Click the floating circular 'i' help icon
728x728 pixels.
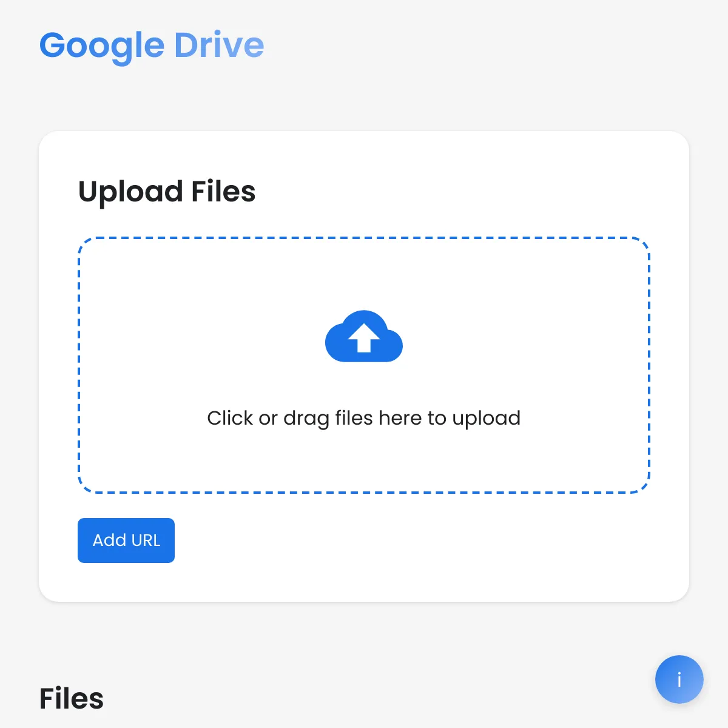coord(679,679)
